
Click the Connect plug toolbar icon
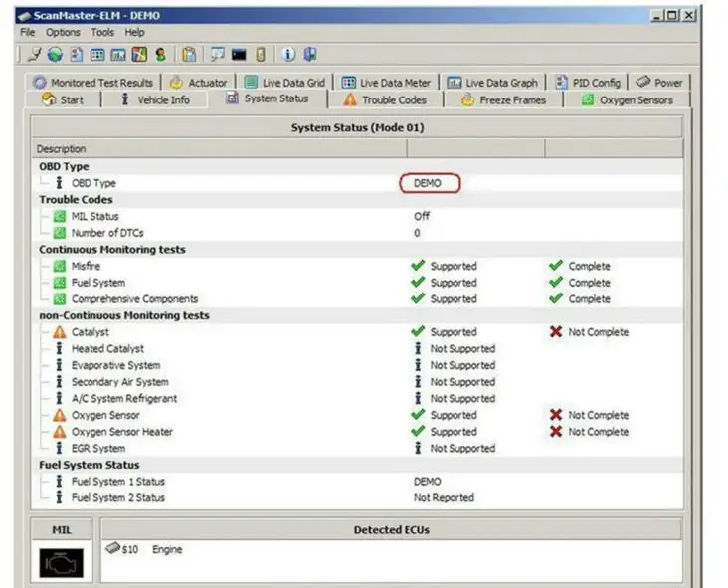[x=35, y=55]
